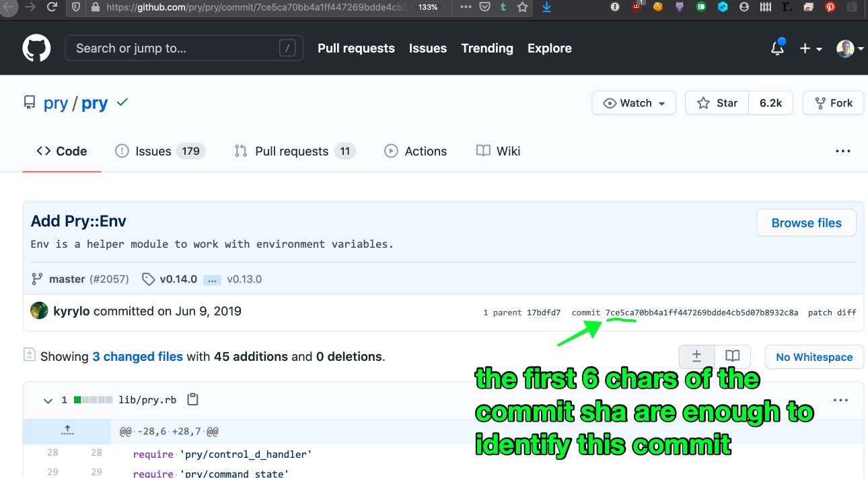Open pull request #2057 link
This screenshot has width=868, height=478.
(x=109, y=279)
